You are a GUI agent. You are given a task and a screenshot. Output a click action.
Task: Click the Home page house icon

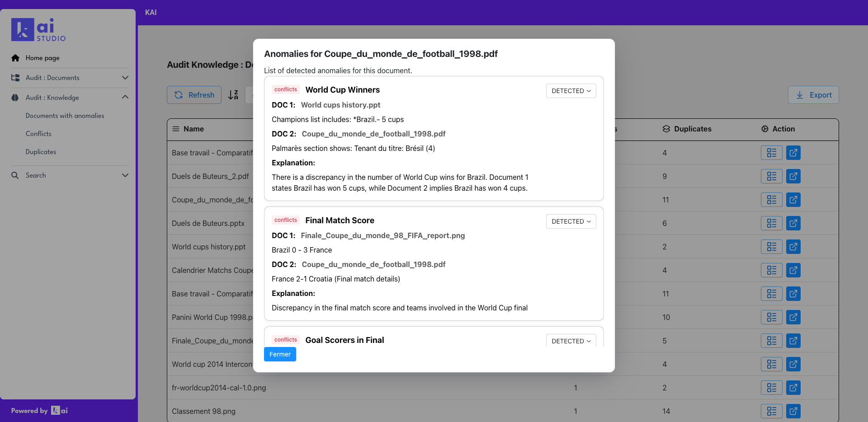[x=15, y=58]
